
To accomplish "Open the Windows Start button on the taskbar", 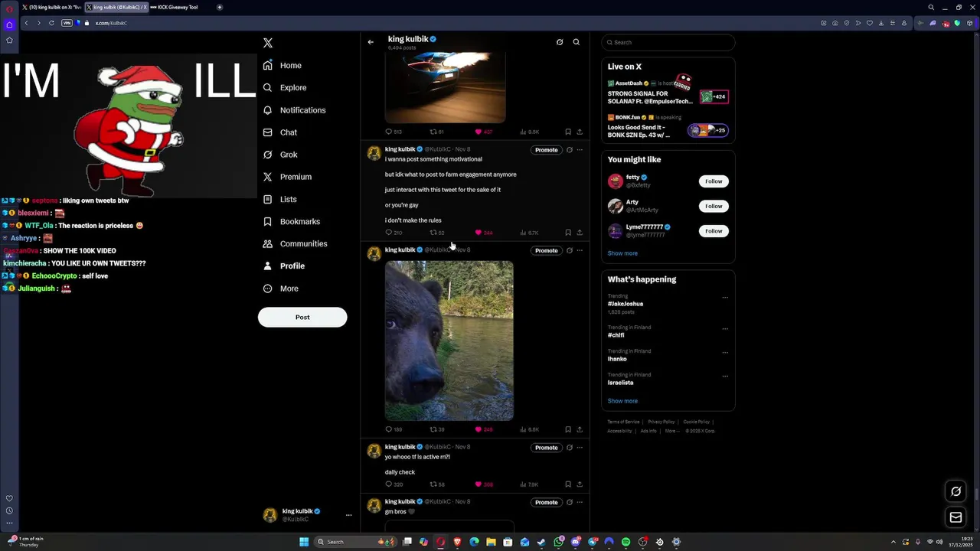I will coord(304,542).
